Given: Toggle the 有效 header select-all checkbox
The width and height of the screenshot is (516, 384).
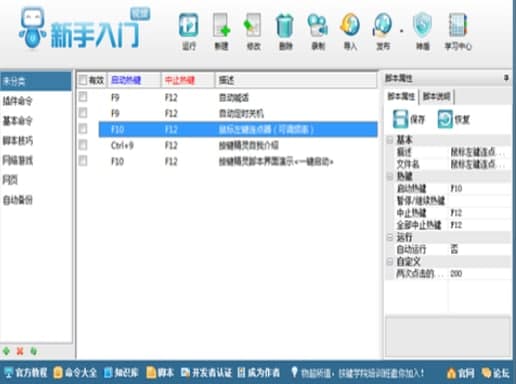Looking at the screenshot, I should pos(83,80).
